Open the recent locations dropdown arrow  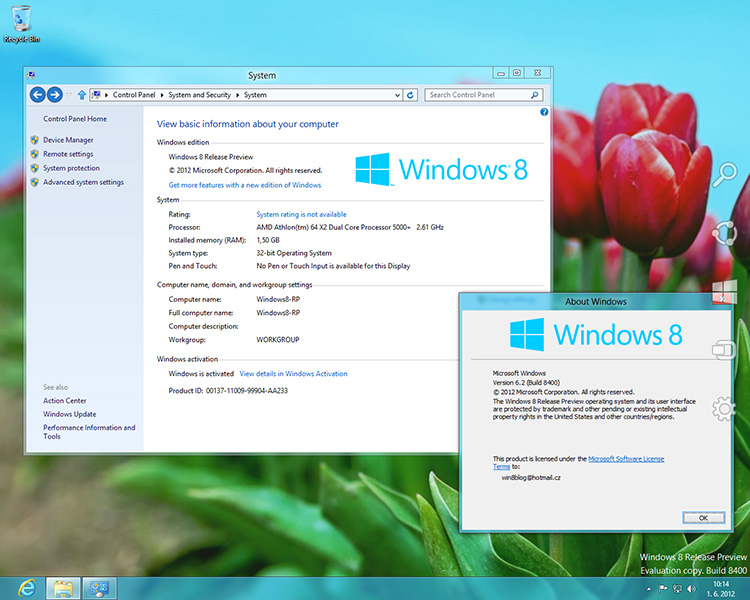click(x=69, y=95)
